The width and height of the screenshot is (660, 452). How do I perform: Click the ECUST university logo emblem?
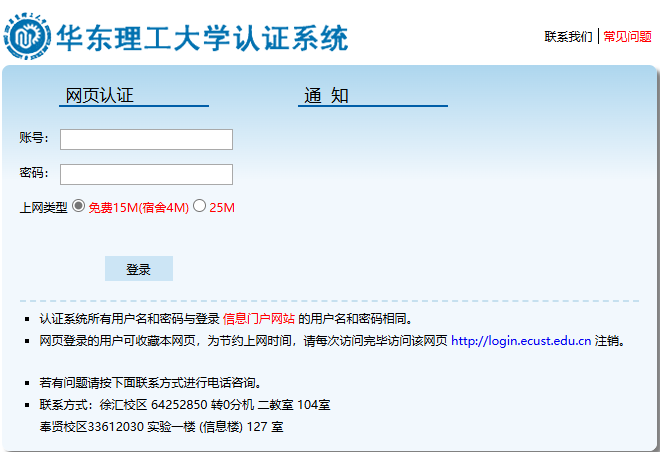point(28,36)
